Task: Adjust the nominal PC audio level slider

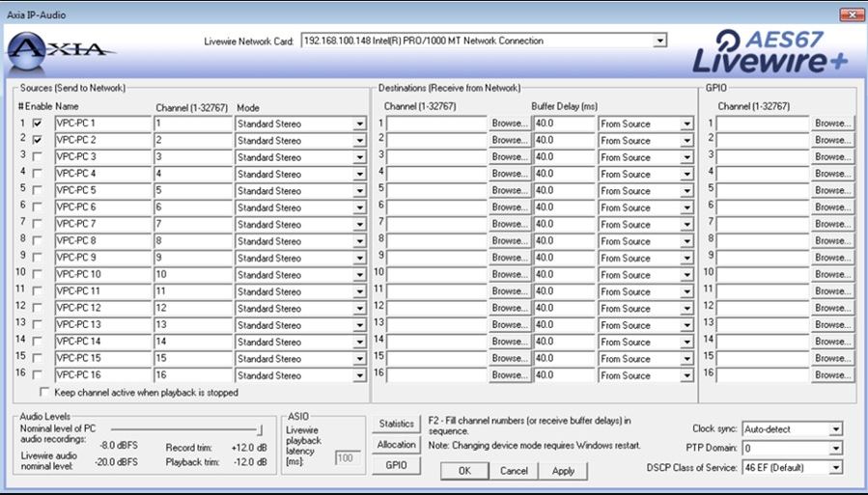Action: (x=259, y=430)
